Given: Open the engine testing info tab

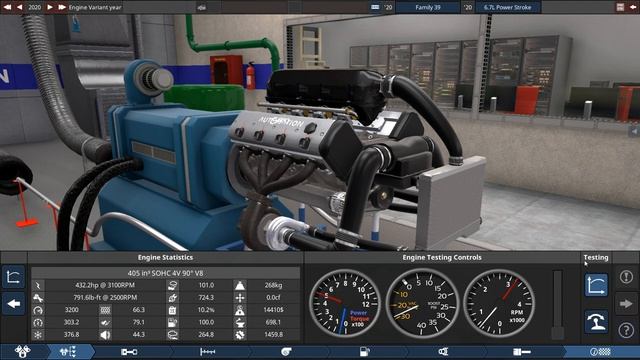Looking at the screenshot, I should pyautogui.click(x=600, y=351).
